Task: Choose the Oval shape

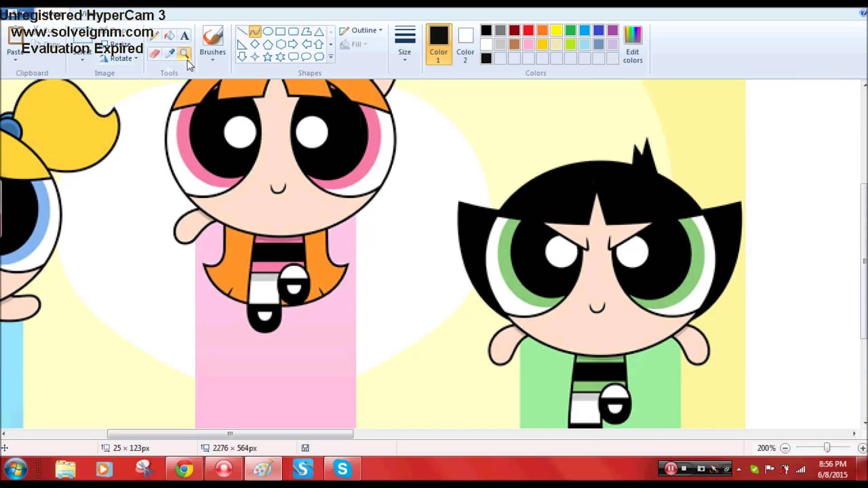Action: [268, 31]
